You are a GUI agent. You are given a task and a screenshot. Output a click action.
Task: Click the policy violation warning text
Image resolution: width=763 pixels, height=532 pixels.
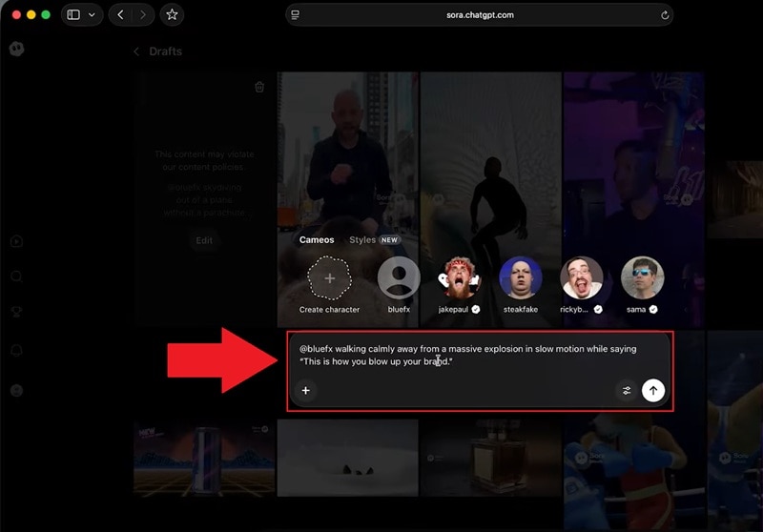click(x=204, y=160)
